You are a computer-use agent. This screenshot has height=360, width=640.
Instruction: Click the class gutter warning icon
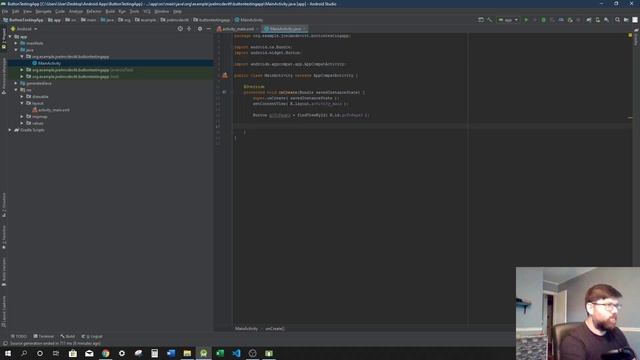225,75
